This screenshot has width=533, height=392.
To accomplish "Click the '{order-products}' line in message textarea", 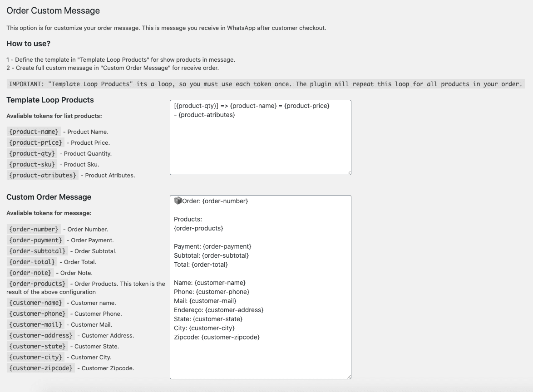I will click(198, 228).
